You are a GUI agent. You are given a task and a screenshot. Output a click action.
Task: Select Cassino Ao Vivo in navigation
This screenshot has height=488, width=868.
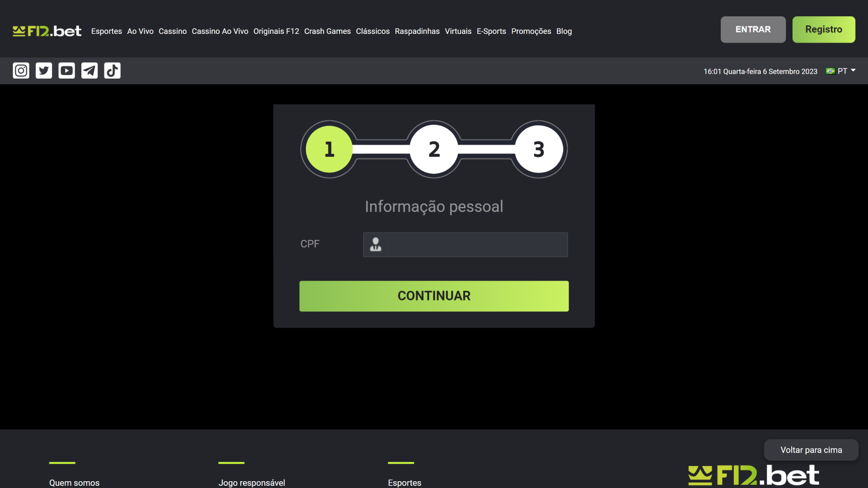[220, 31]
